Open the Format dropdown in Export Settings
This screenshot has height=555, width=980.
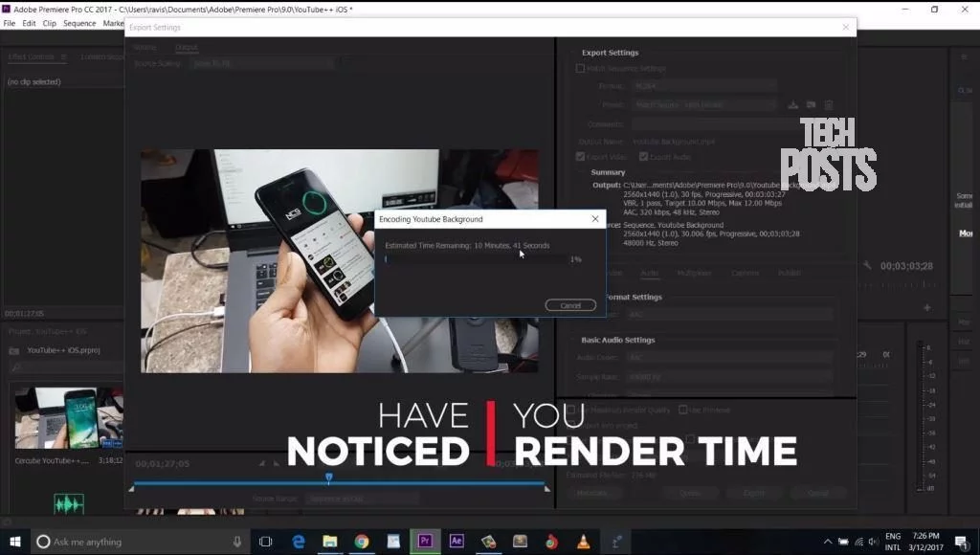(703, 85)
